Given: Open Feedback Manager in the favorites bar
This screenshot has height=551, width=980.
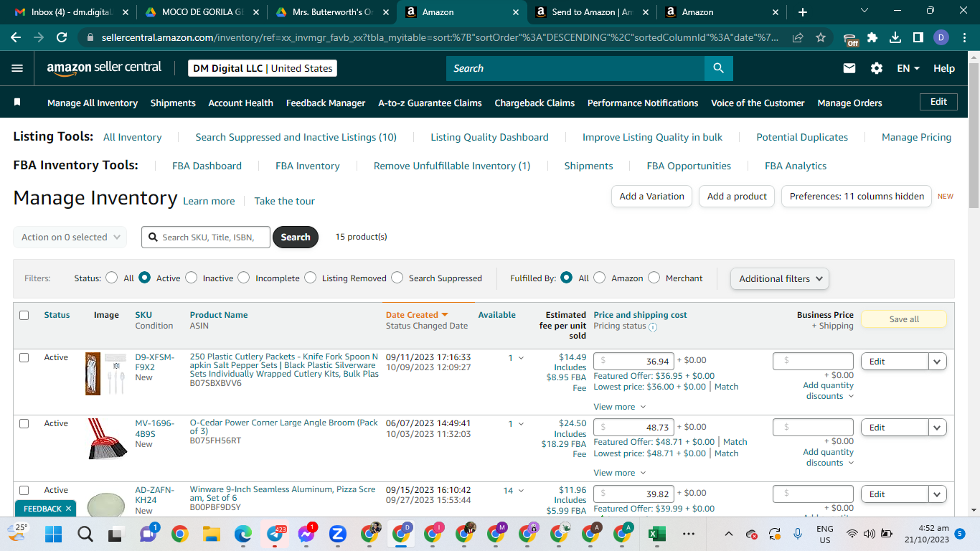Looking at the screenshot, I should (x=326, y=103).
